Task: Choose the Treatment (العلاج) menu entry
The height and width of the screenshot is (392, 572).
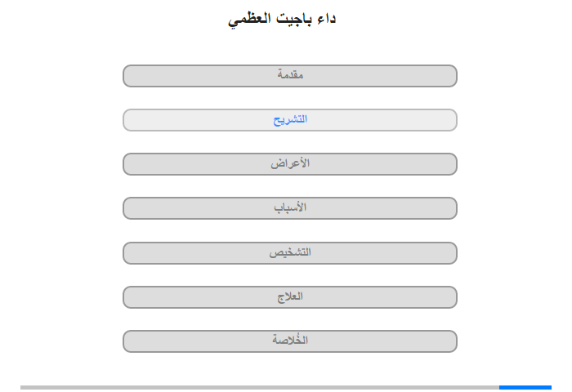Action: click(289, 297)
